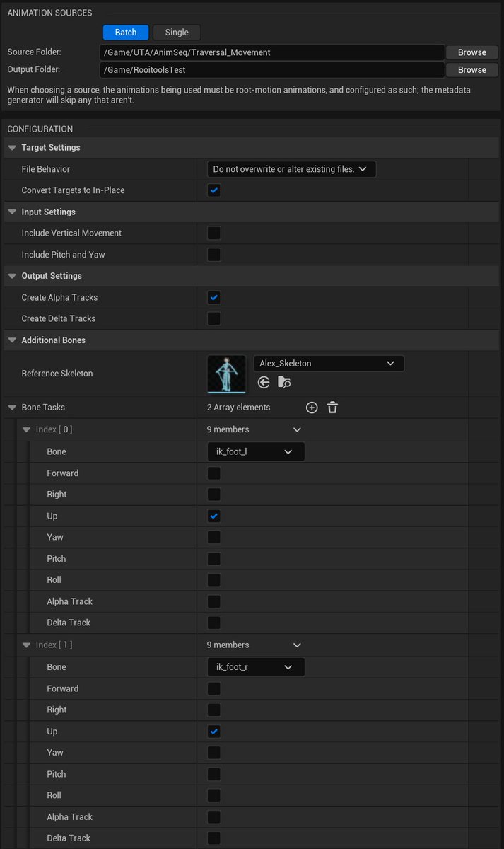This screenshot has width=504, height=849.
Task: Click the Source Folder path field
Action: (x=272, y=52)
